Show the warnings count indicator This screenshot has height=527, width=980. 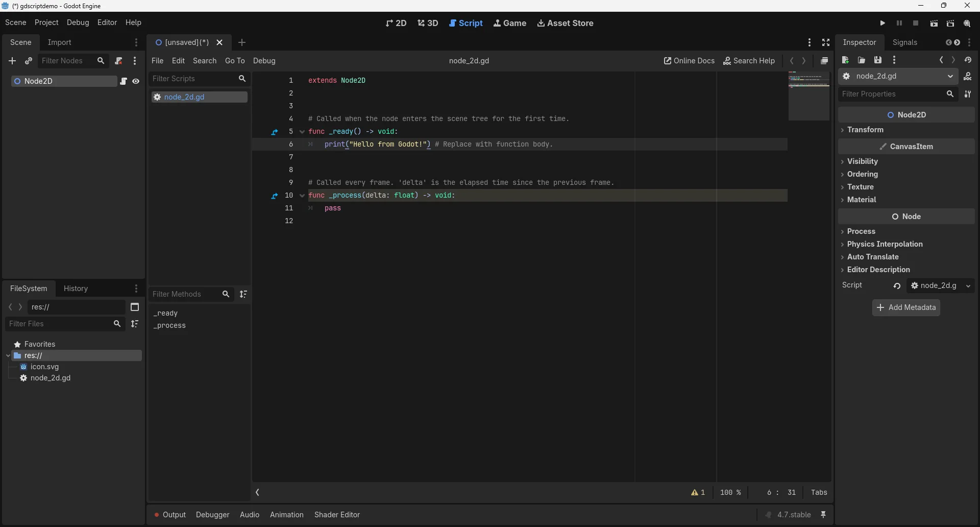pos(698,493)
